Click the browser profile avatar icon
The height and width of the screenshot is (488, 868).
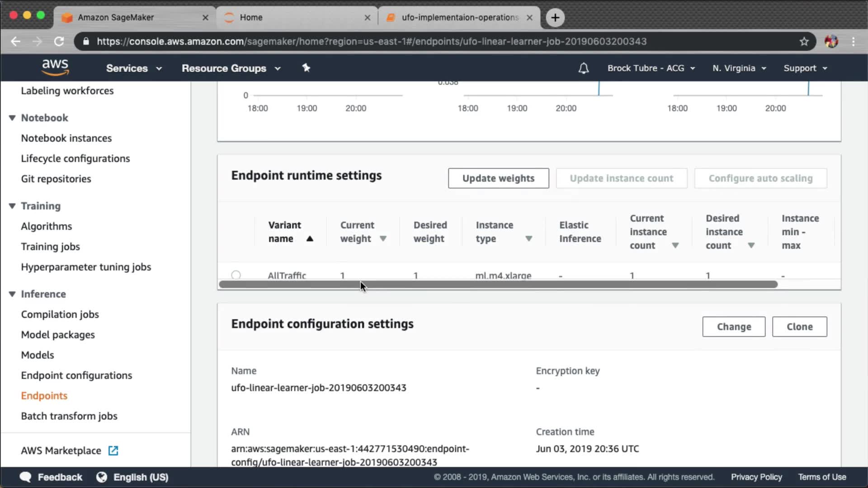point(831,42)
